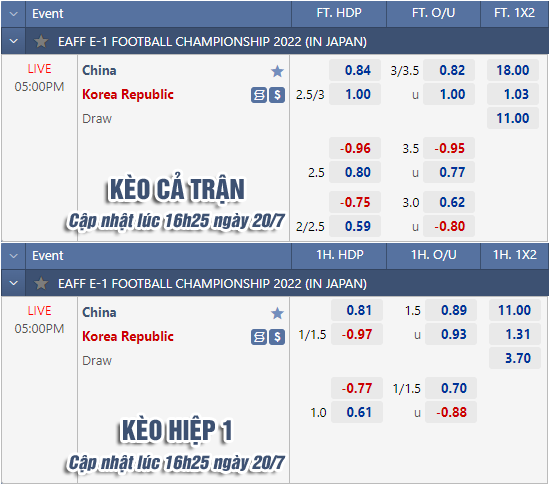This screenshot has height=485, width=550.
Task: Click the statistics icon in the full-time Korea Republic row
Action: 259,95
